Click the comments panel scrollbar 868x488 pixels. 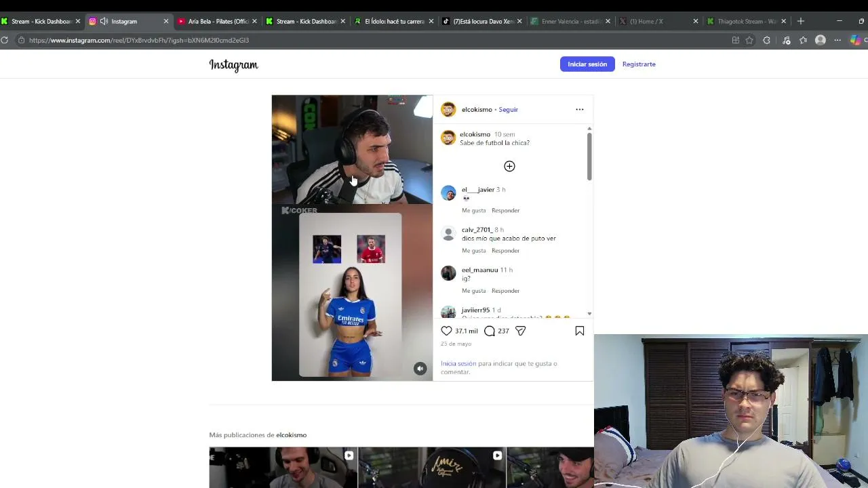click(x=589, y=156)
